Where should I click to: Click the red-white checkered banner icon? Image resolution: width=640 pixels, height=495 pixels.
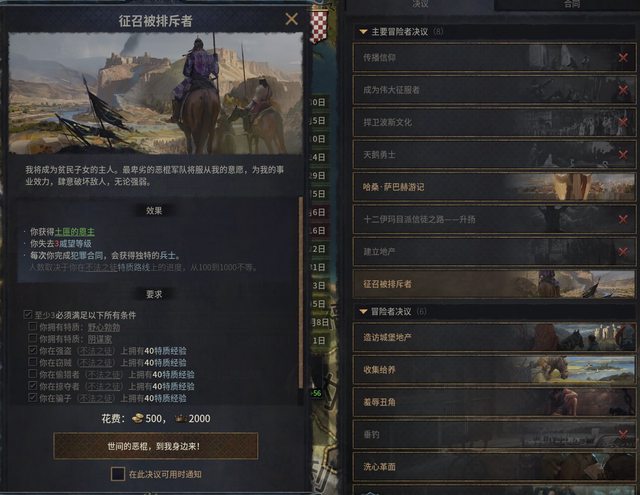click(x=319, y=26)
